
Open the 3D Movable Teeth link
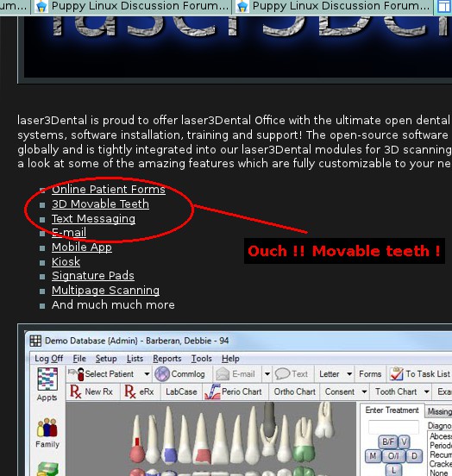[100, 204]
